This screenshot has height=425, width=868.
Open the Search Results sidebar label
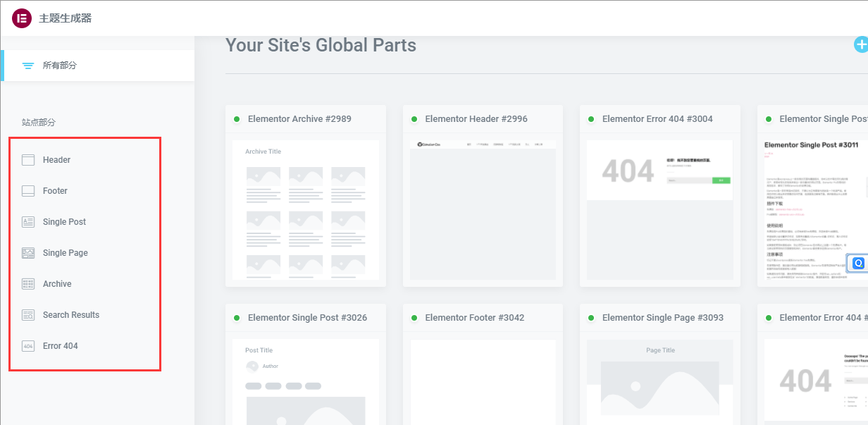[71, 315]
